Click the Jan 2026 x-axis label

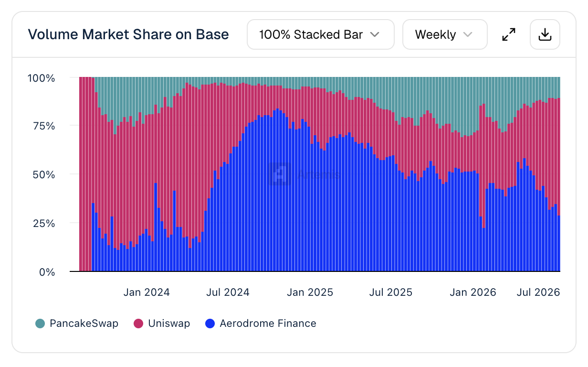(x=473, y=292)
